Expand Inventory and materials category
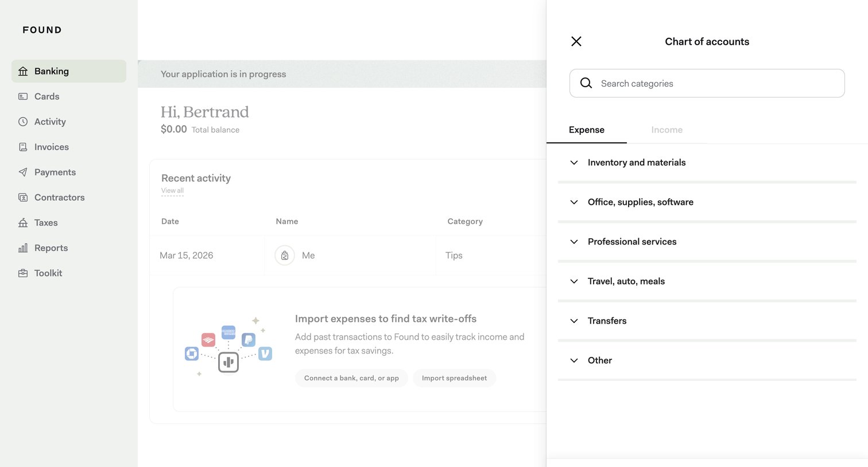868x467 pixels. click(x=707, y=162)
